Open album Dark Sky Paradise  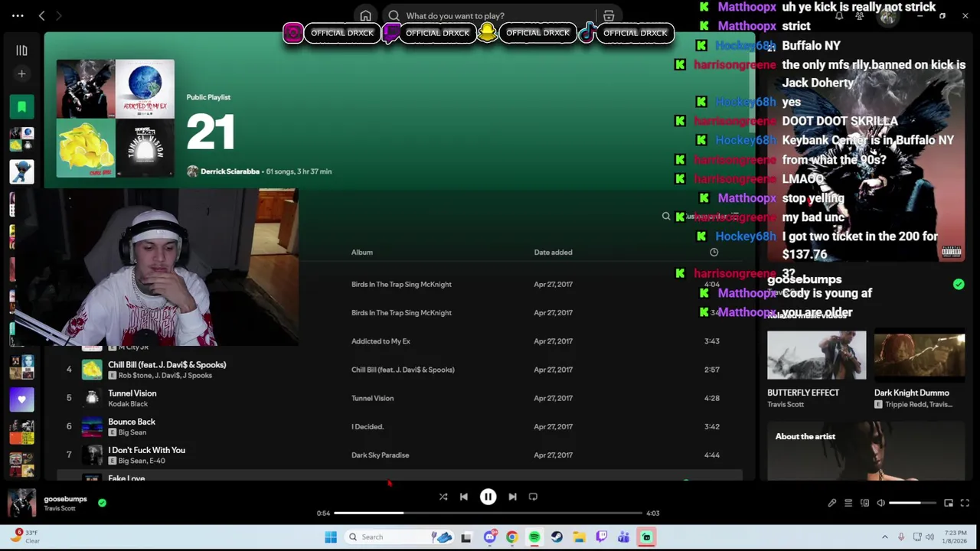(381, 455)
